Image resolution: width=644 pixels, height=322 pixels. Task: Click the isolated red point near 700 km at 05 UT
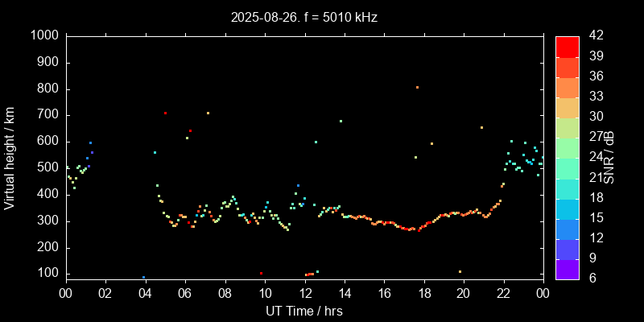pyautogui.click(x=165, y=113)
